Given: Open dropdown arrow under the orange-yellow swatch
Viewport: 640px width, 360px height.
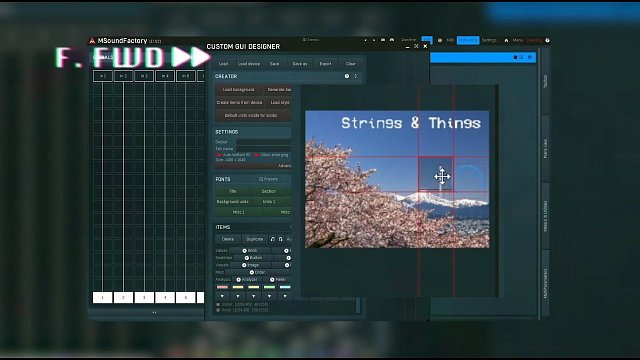Looking at the screenshot, I should pos(238,296).
